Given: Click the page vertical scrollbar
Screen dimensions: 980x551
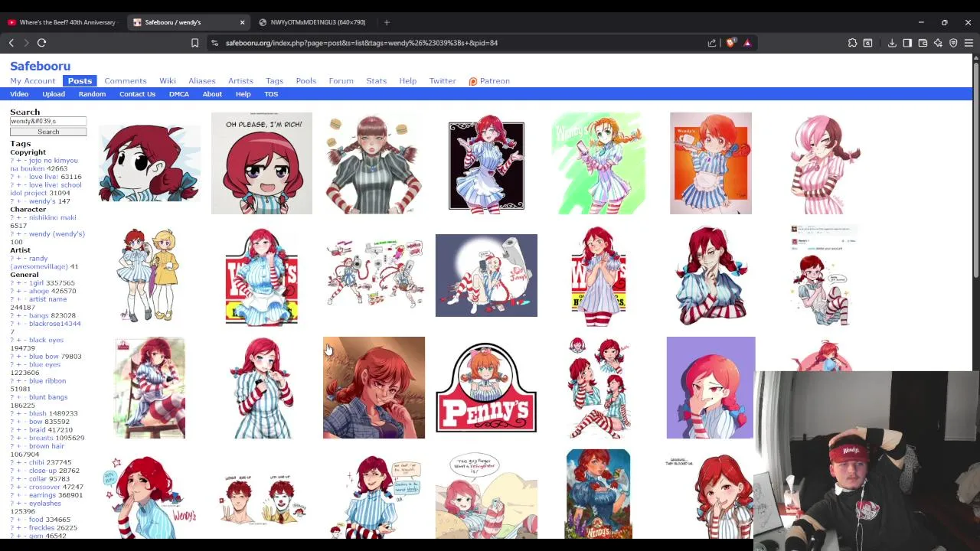Looking at the screenshot, I should click(975, 168).
